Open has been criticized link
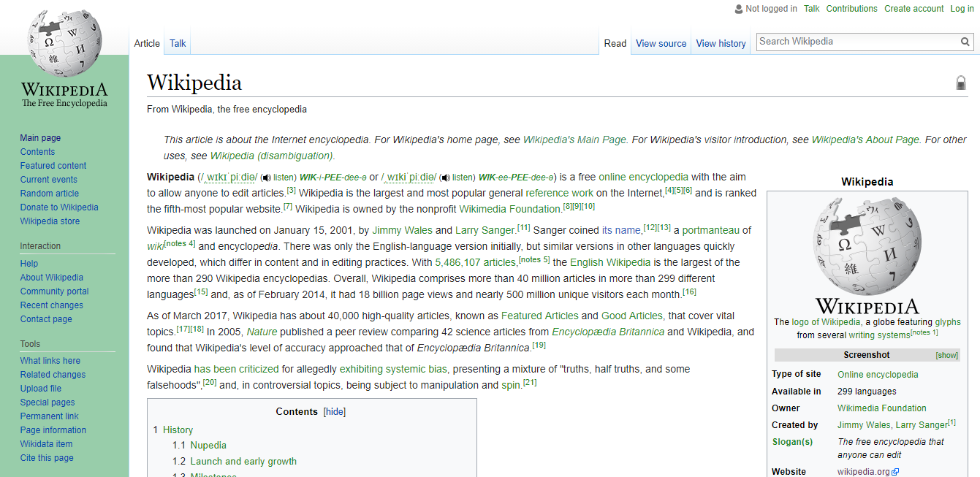Image resolution: width=980 pixels, height=477 pixels. pyautogui.click(x=236, y=369)
